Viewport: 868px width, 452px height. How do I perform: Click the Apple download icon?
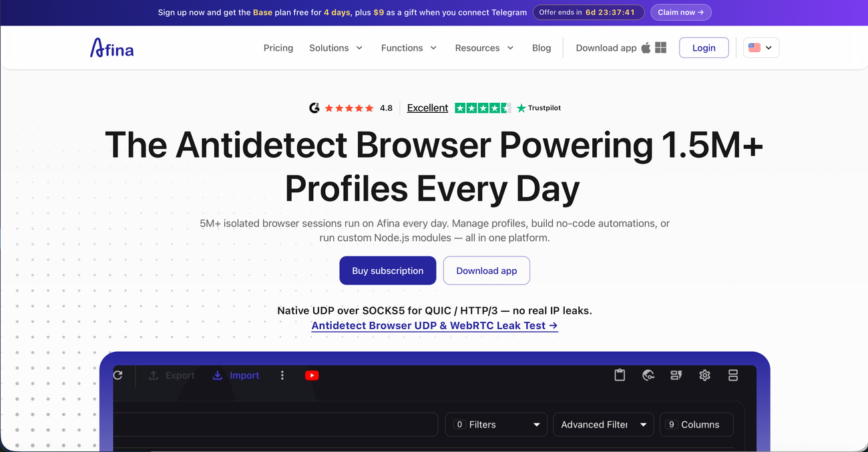(x=646, y=47)
